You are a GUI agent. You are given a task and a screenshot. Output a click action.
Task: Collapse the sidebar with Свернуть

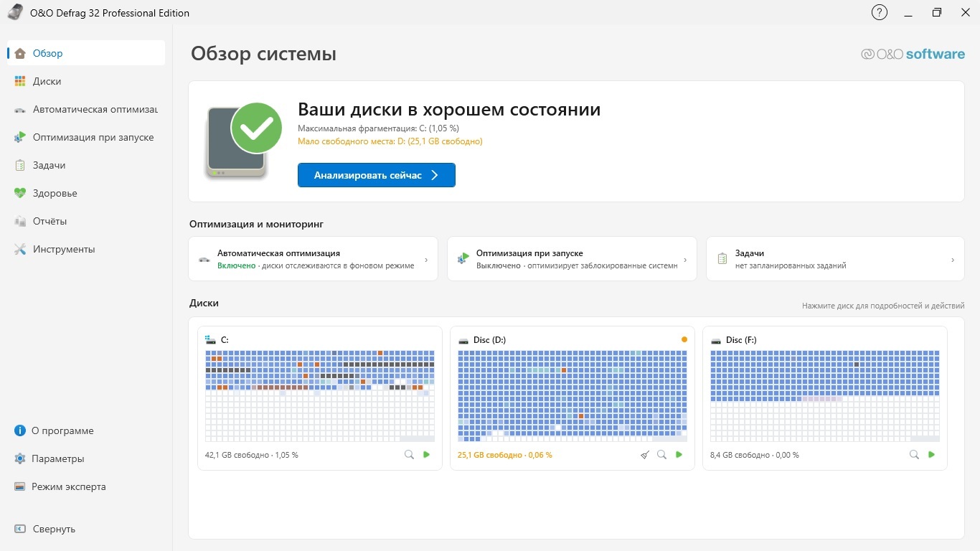click(x=86, y=529)
